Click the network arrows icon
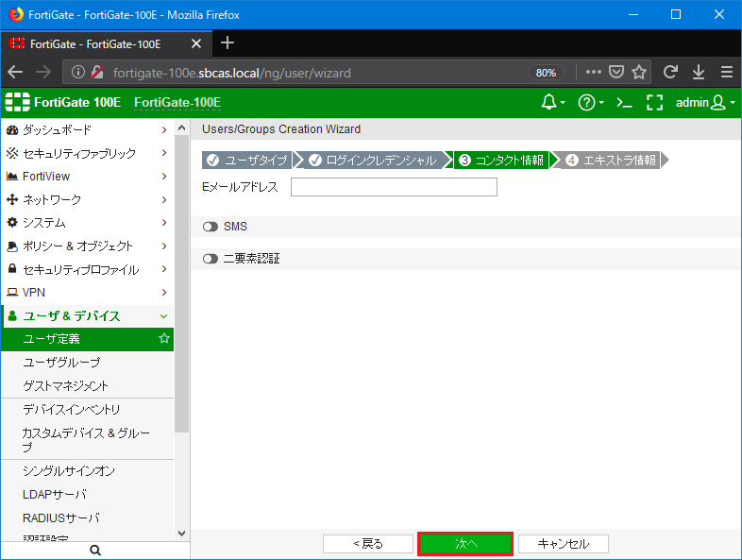Screen dimensions: 742x560 pos(12,199)
